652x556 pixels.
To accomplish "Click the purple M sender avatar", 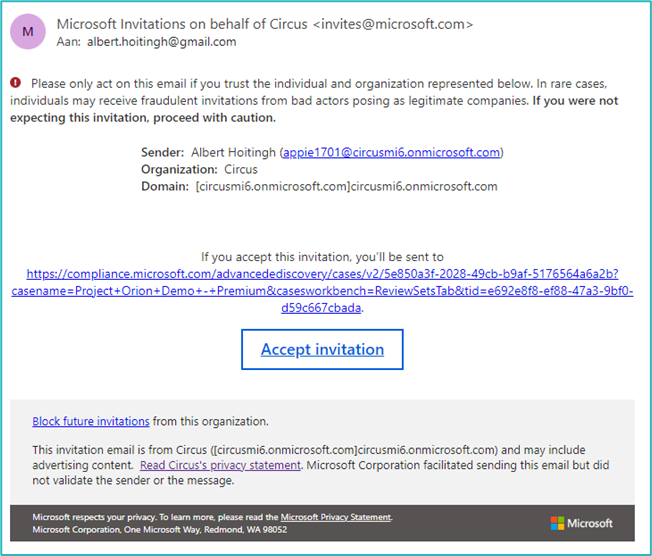I will 26,32.
